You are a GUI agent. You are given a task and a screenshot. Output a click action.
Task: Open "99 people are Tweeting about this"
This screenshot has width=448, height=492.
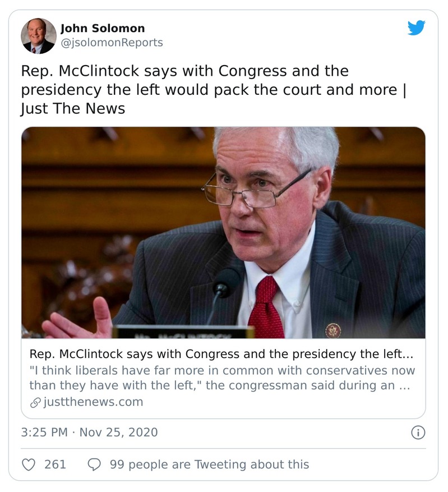tap(209, 465)
